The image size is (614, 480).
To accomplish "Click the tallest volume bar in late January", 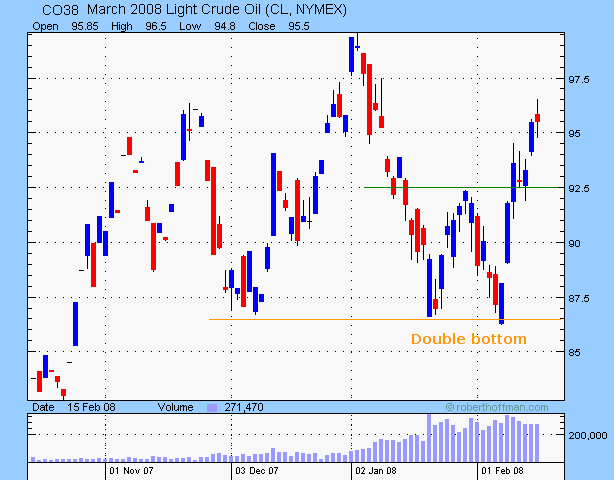I will pyautogui.click(x=429, y=438).
